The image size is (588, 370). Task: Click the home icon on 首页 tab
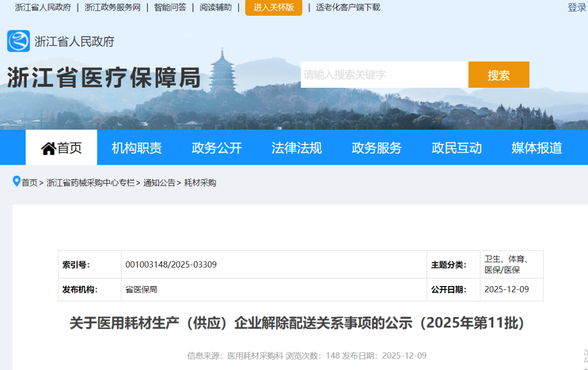coord(49,147)
